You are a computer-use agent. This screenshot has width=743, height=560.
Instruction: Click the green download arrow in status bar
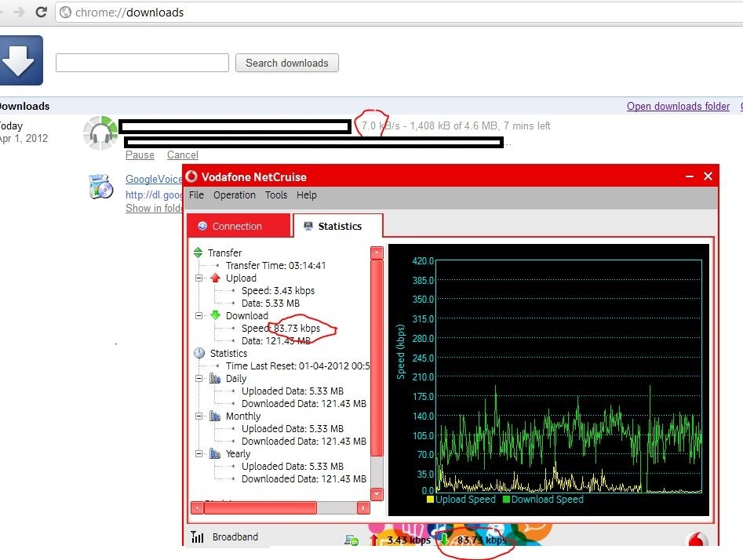click(444, 539)
